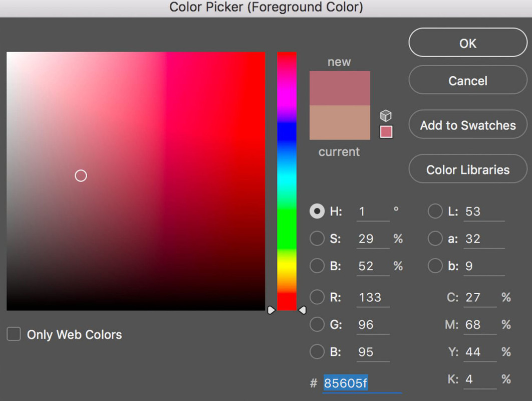Select the G green radio button
Screen dimensions: 532x401
click(x=317, y=325)
